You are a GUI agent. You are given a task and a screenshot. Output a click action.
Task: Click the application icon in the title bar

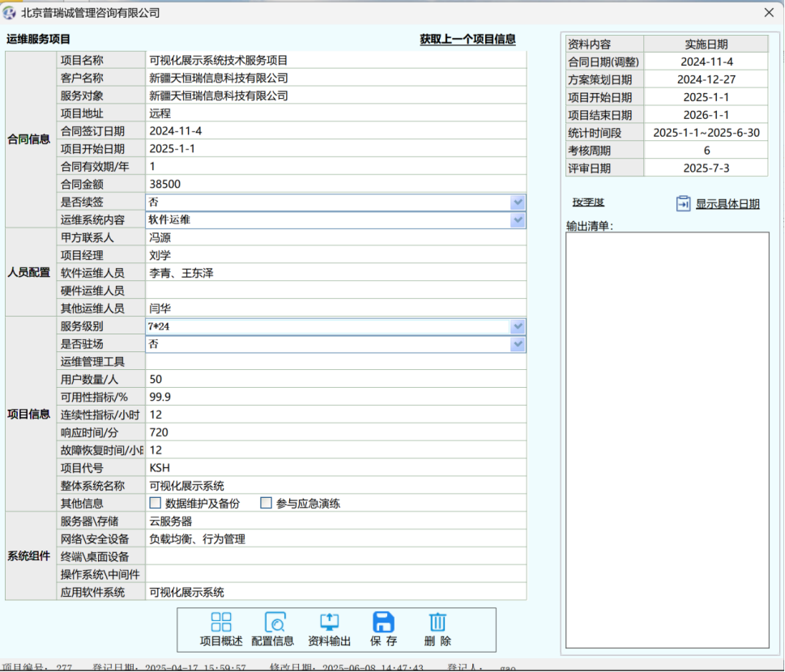pyautogui.click(x=11, y=12)
